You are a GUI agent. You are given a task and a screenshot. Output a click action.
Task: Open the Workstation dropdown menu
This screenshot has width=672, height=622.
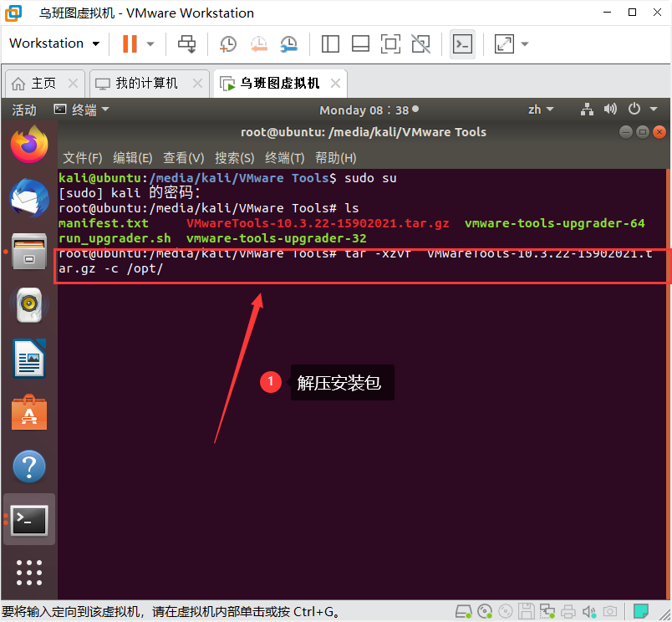(54, 43)
